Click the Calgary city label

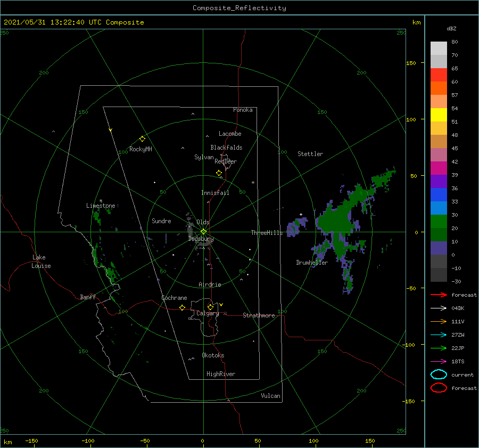pyautogui.click(x=208, y=313)
